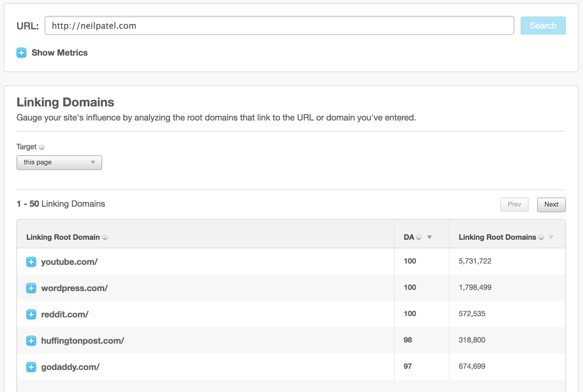Image resolution: width=583 pixels, height=392 pixels.
Task: Click the Linking Root Domain column header
Action: tap(63, 237)
